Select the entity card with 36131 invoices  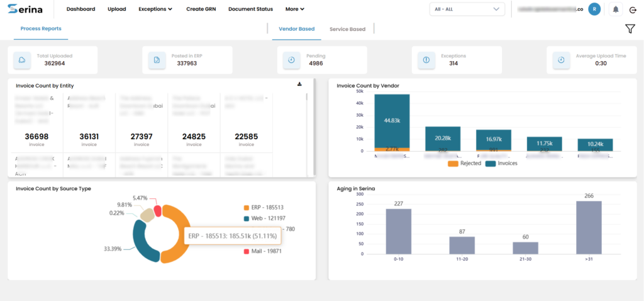[x=89, y=123]
